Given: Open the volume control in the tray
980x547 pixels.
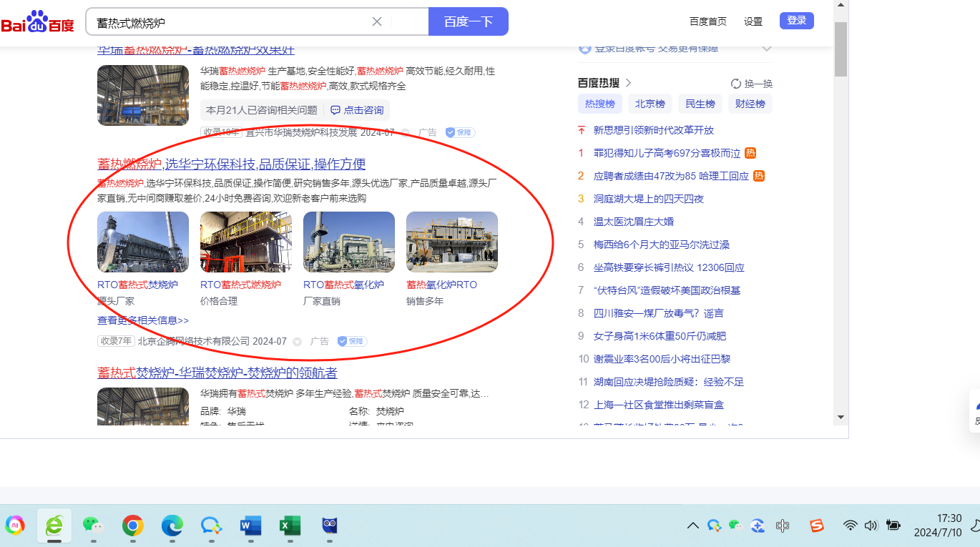Looking at the screenshot, I should (x=871, y=526).
